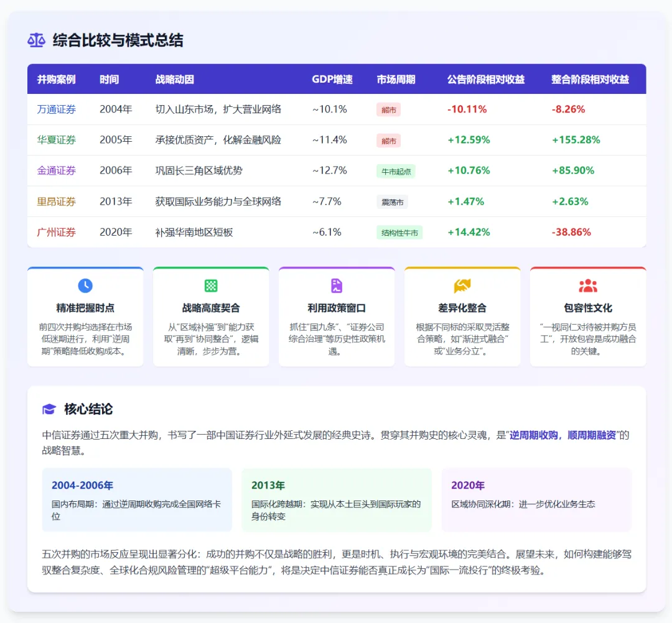This screenshot has height=623, width=672.
Task: Click the +12.59% announcement return value
Action: point(469,140)
